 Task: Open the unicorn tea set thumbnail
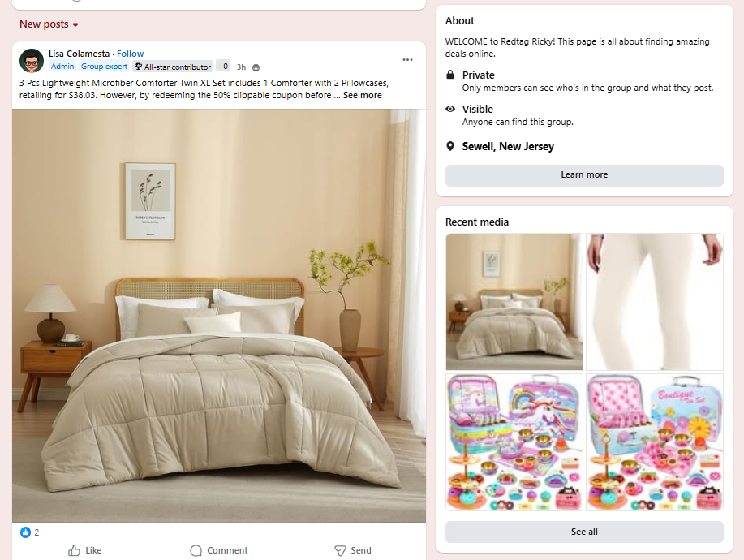514,442
